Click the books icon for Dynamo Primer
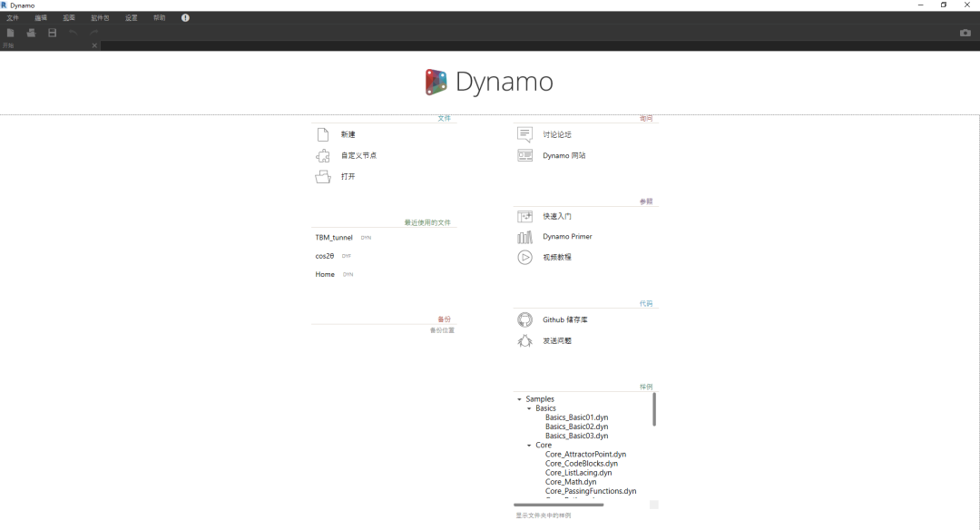980x530 pixels. [525, 237]
